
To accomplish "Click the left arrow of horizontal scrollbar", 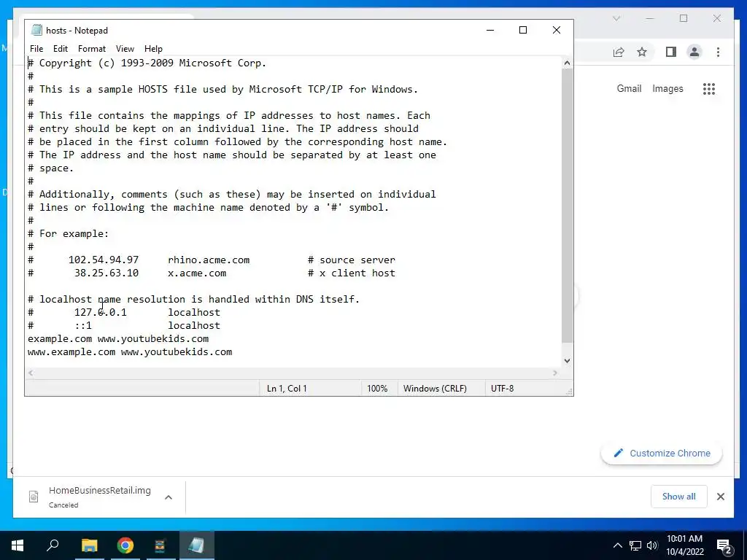I will pyautogui.click(x=31, y=373).
